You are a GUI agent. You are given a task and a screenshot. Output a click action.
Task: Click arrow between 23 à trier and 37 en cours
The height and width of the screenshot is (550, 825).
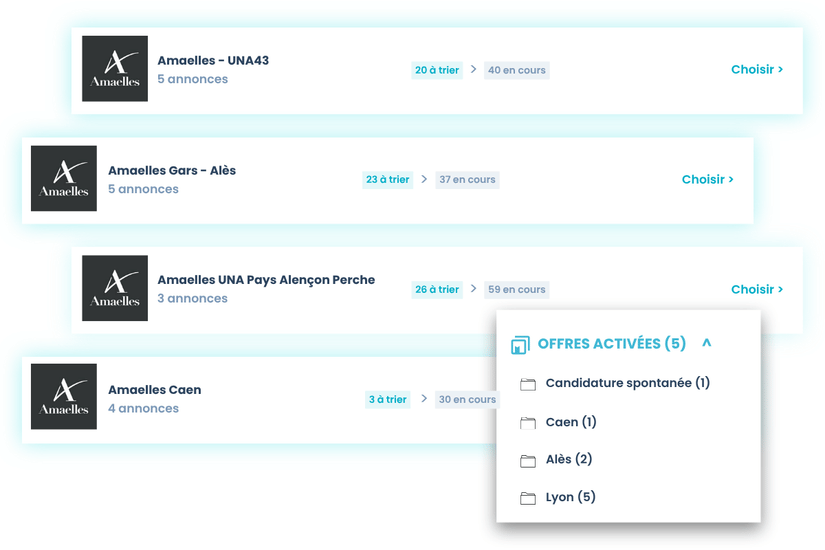[424, 179]
